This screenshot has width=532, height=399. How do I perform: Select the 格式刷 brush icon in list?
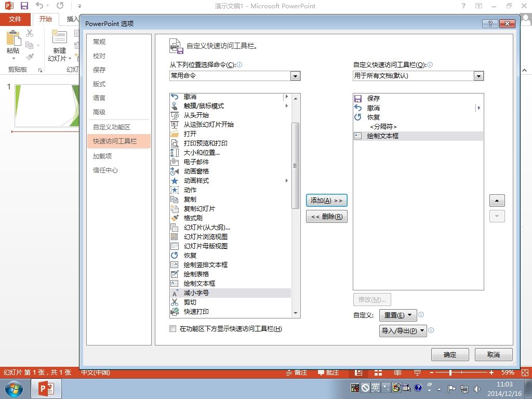pyautogui.click(x=175, y=218)
